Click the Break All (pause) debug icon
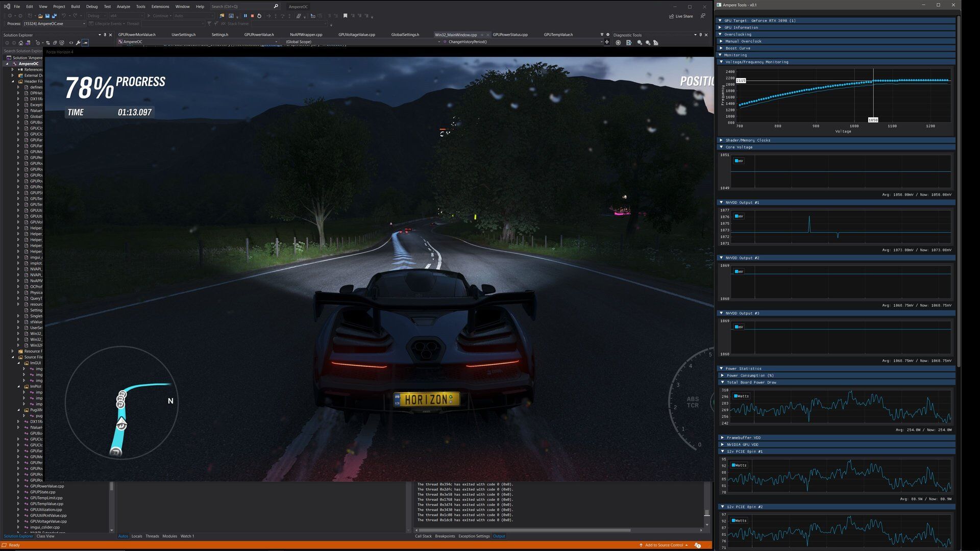This screenshot has height=551, width=980. point(245,16)
